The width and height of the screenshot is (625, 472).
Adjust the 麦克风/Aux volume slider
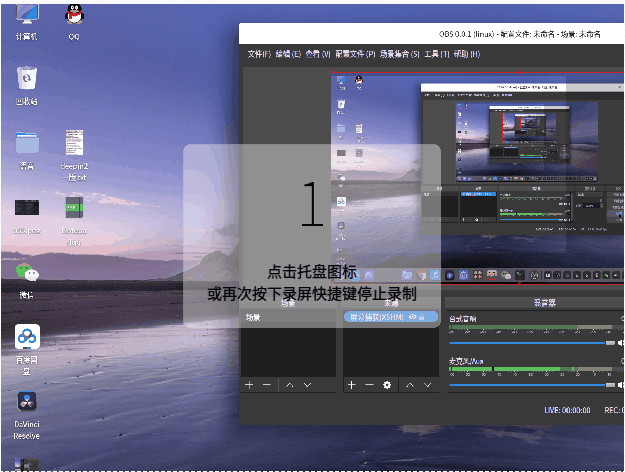pyautogui.click(x=532, y=385)
